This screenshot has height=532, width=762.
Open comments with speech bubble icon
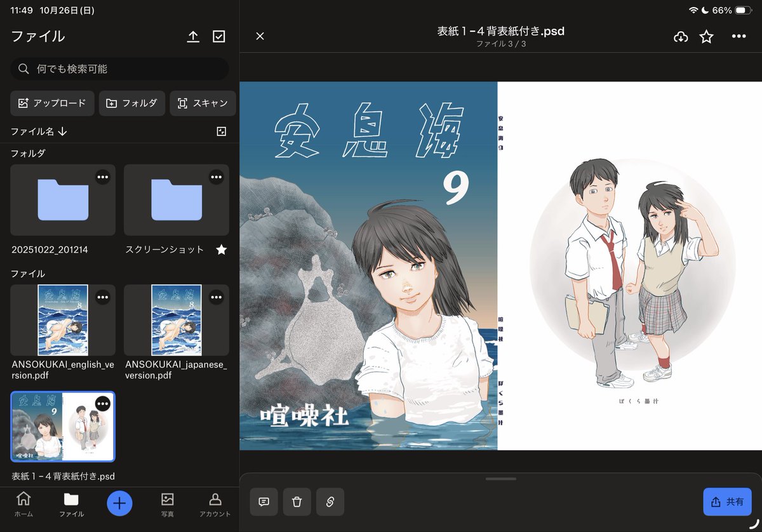(264, 502)
